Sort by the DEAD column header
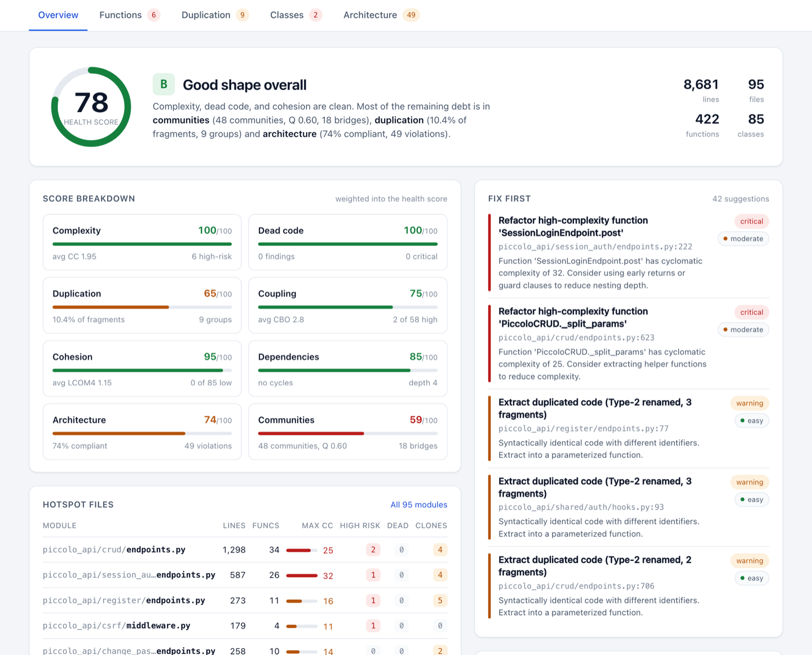This screenshot has width=812, height=655. [398, 526]
